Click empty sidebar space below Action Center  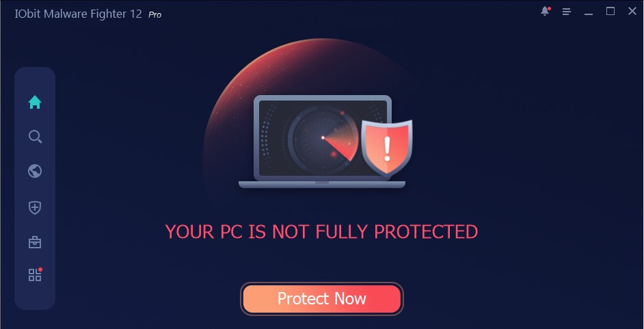[x=35, y=297]
